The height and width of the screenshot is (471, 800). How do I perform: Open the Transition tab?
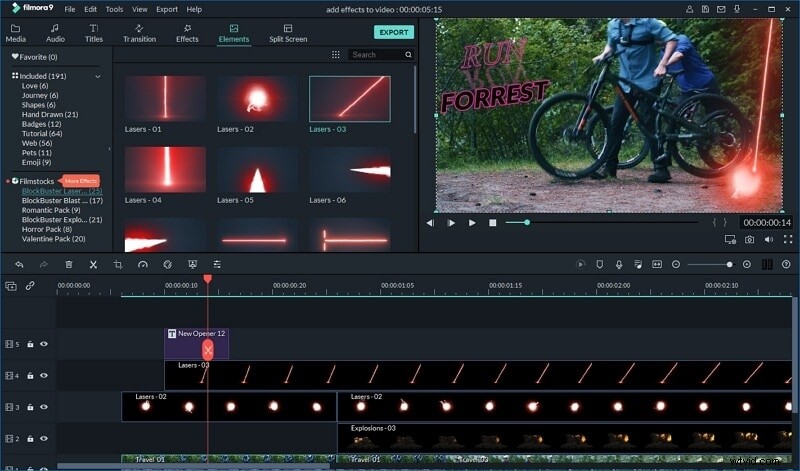pos(139,34)
